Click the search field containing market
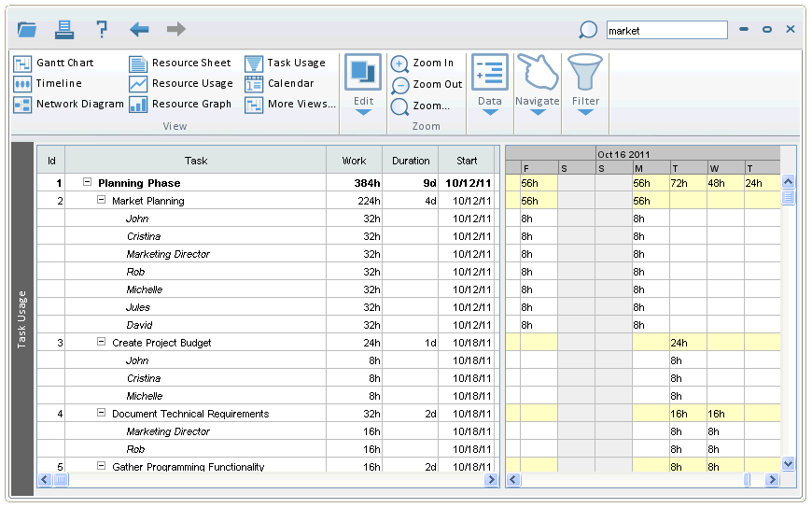812x508 pixels. [x=665, y=31]
